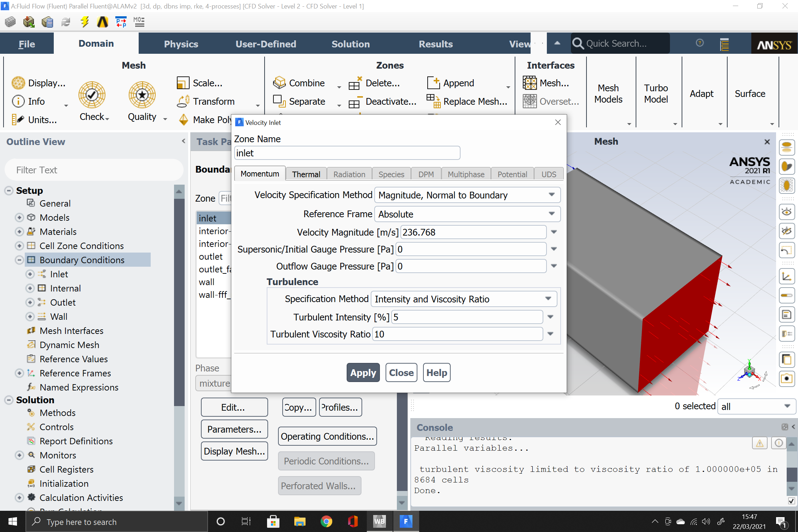The width and height of the screenshot is (798, 532).
Task: Open Velocity Magnitude options arrow
Action: coord(554,232)
